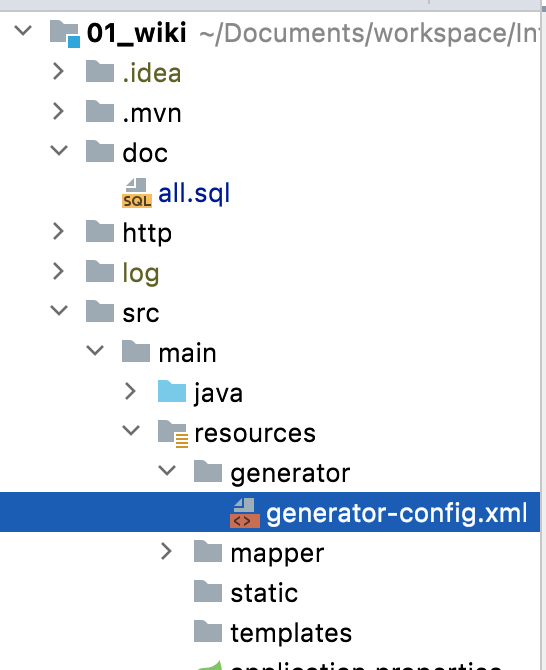Collapse the resources folder
The height and width of the screenshot is (670, 546).
(x=131, y=431)
